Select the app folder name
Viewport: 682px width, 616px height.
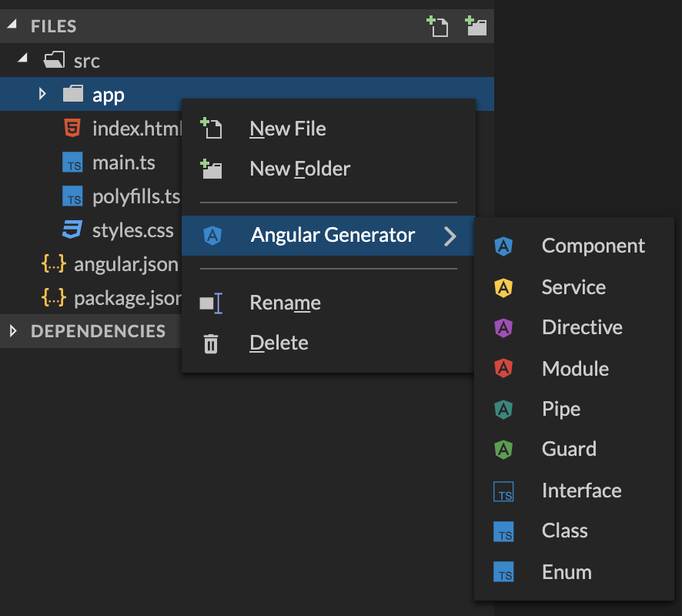(x=109, y=95)
